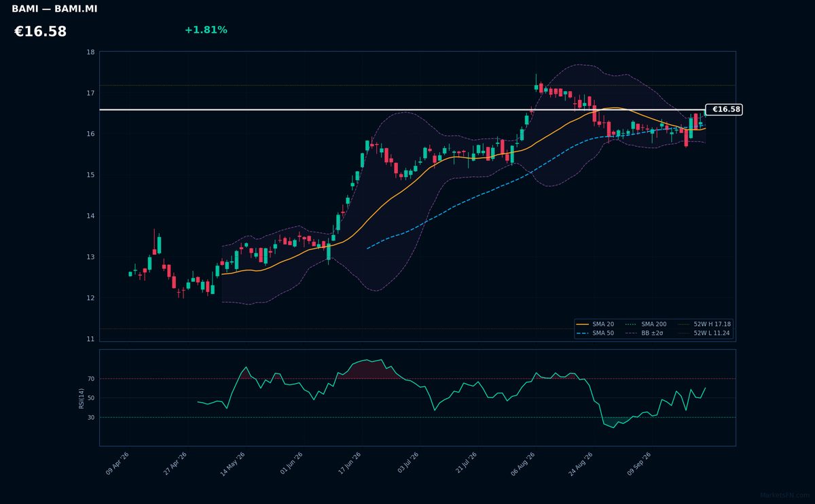
Task: Click the 21 Jul '26 date label
Action: coord(465,464)
